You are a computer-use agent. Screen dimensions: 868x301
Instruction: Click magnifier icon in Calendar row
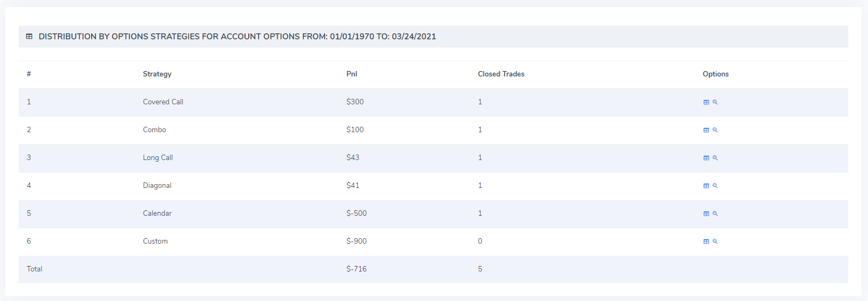click(715, 214)
